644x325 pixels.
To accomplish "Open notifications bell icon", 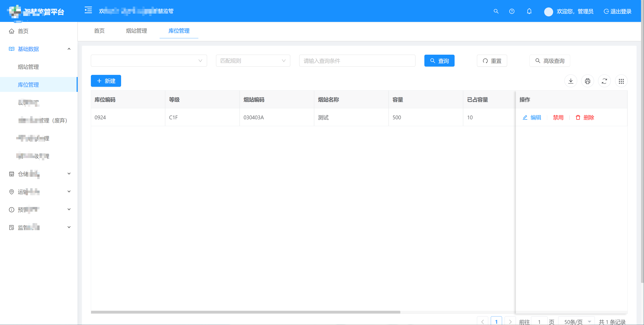I will (x=529, y=11).
